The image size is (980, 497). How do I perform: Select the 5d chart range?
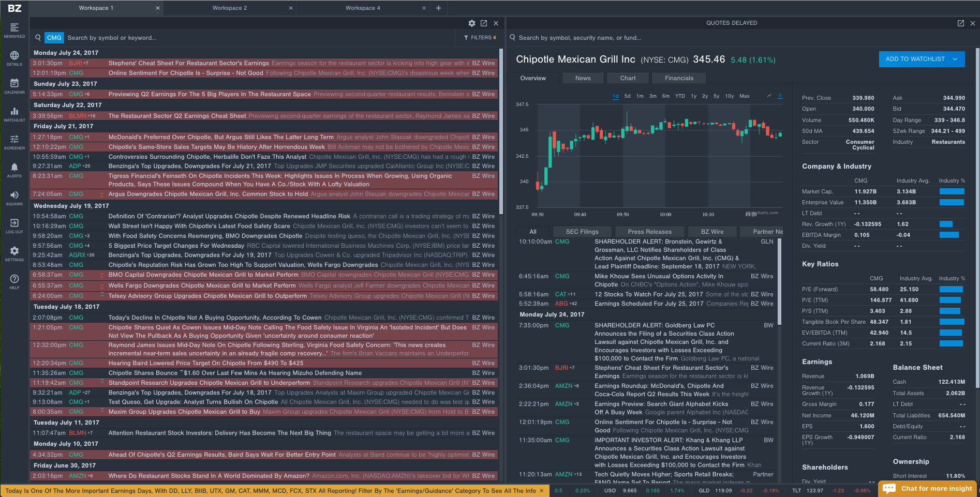627,96
